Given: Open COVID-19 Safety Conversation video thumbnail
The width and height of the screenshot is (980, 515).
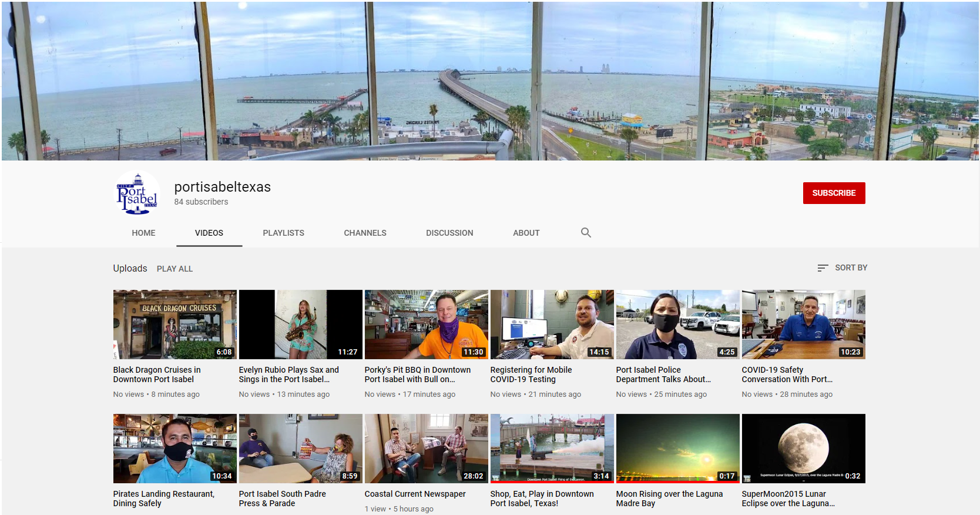Looking at the screenshot, I should [x=803, y=324].
